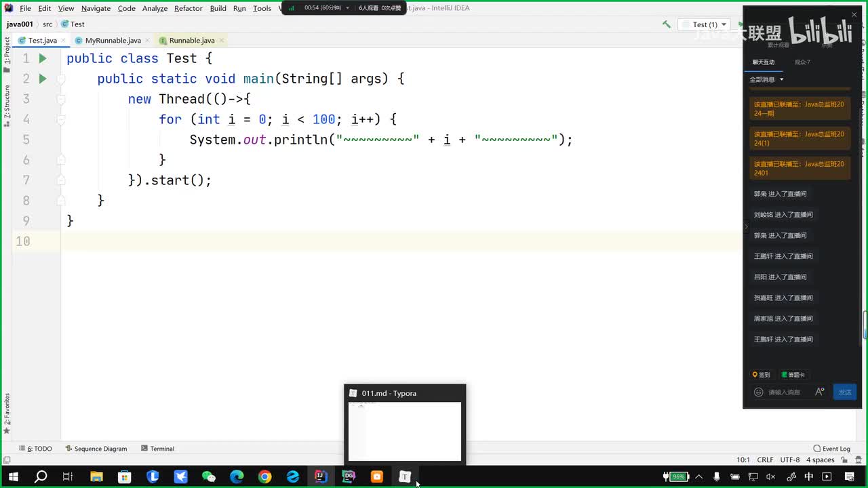This screenshot has width=868, height=488.
Task: Click the battery indicator in system tray
Action: [x=676, y=476]
